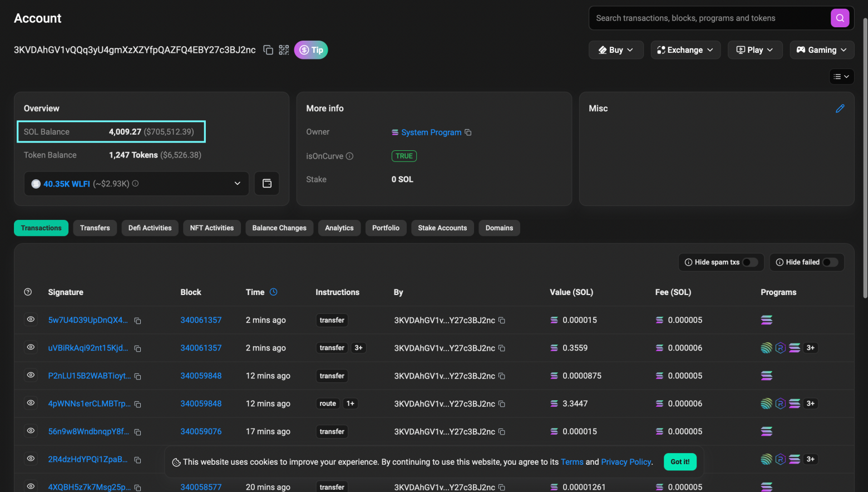Edit the Misc panel using the pencil icon

tap(840, 109)
